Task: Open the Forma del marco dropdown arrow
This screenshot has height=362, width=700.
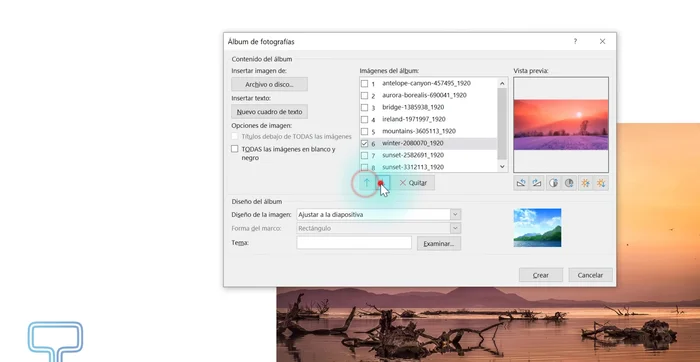Action: coord(455,229)
